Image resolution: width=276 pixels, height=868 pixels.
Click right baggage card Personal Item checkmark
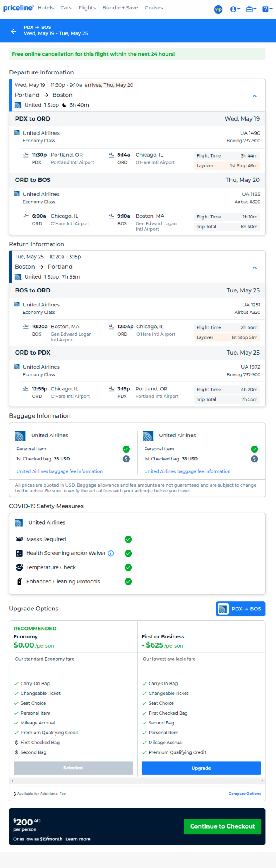click(x=255, y=449)
